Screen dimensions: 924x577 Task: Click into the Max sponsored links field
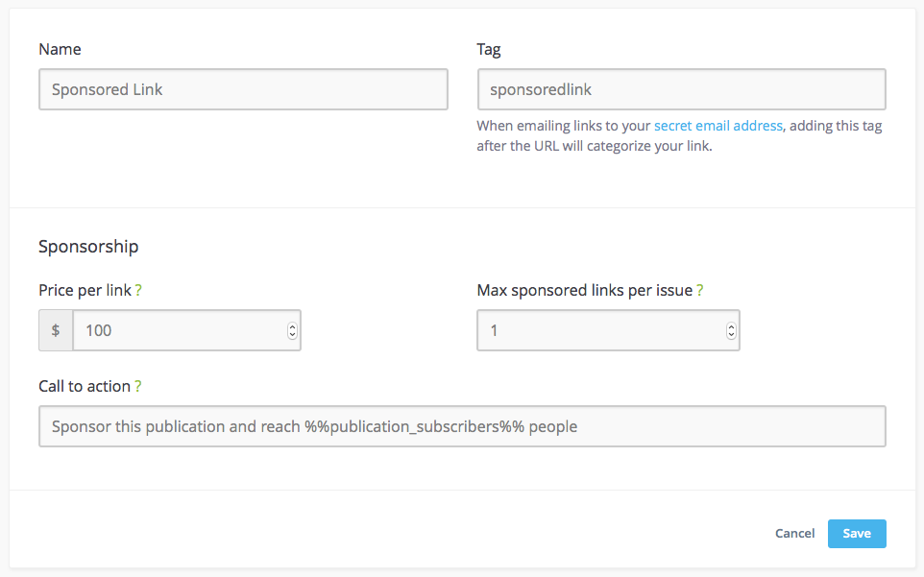pyautogui.click(x=600, y=330)
